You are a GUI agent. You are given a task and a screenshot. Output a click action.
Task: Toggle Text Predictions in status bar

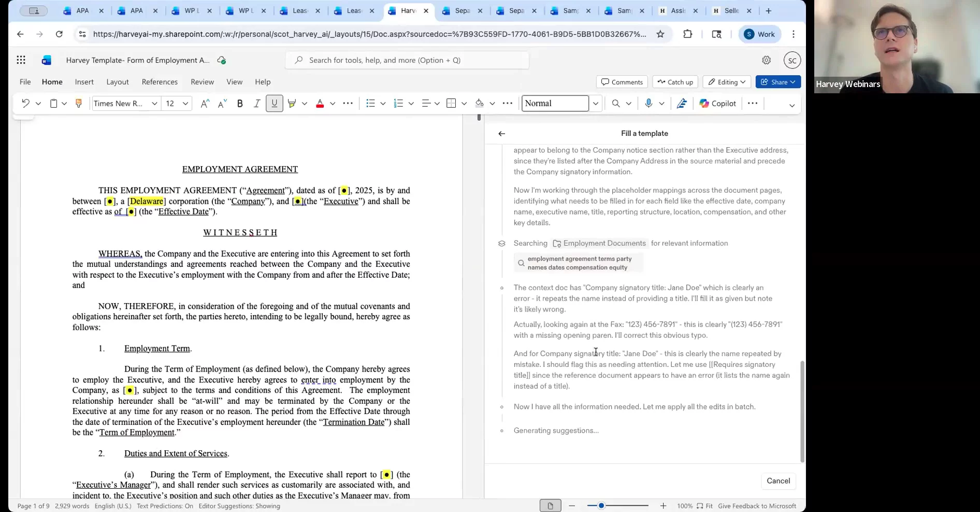[x=165, y=506]
